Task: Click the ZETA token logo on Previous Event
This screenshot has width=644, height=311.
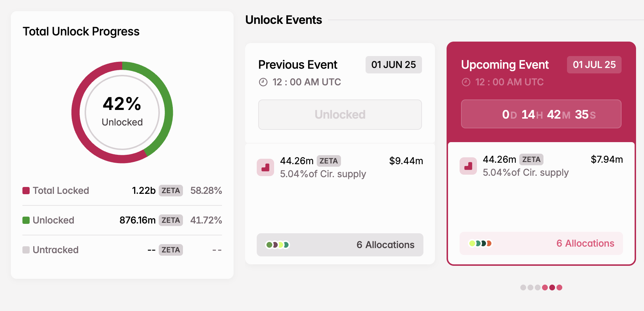Action: [x=265, y=167]
